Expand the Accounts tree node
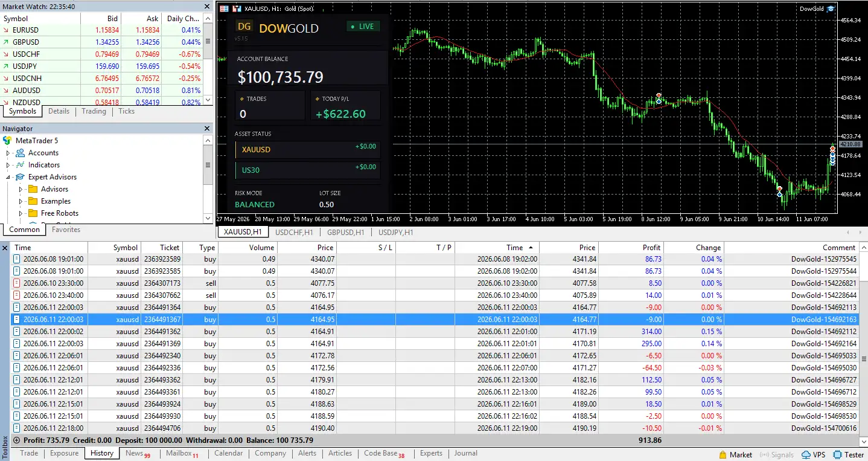Screen dimensions: 868x461 (x=8, y=153)
